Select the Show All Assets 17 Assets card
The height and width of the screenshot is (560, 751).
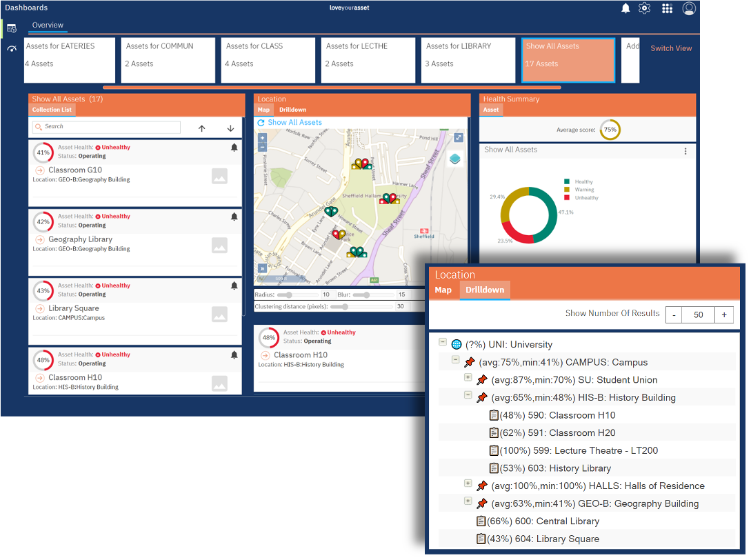click(568, 60)
